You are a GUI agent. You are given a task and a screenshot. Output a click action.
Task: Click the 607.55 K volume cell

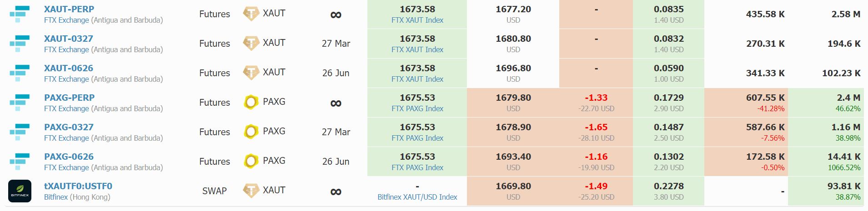[746, 103]
